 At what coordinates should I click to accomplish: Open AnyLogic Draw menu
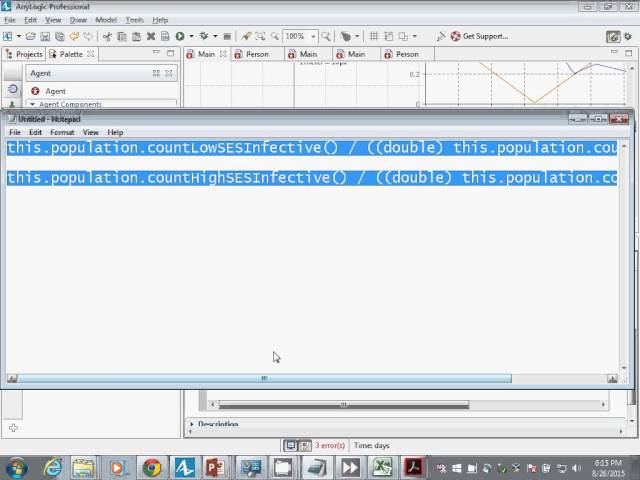78,20
